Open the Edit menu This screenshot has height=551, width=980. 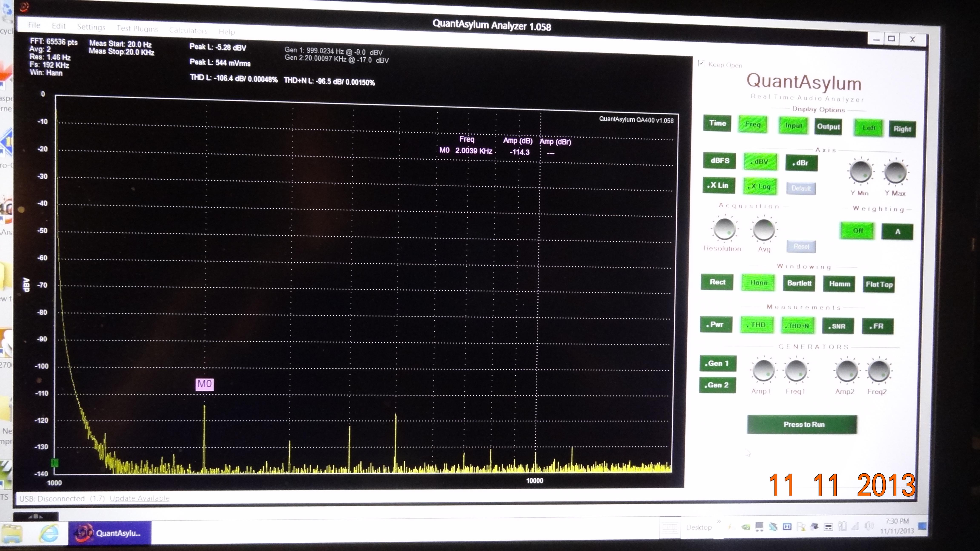pyautogui.click(x=58, y=26)
